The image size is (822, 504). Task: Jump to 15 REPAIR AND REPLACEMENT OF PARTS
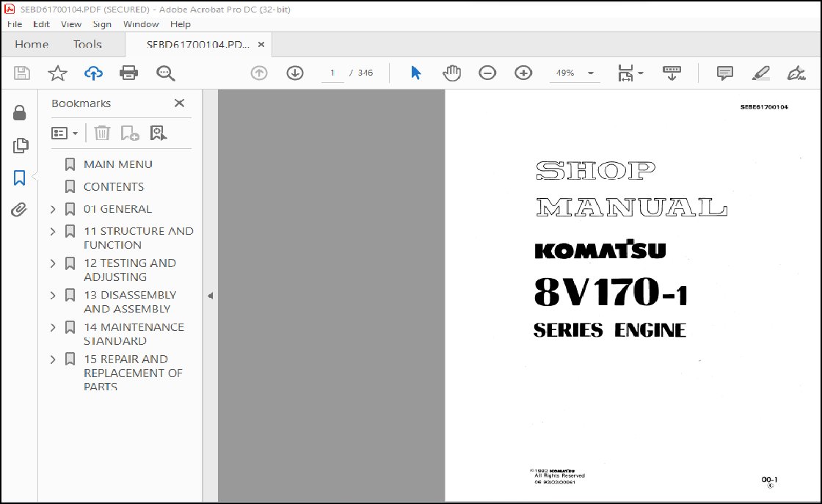click(x=133, y=373)
